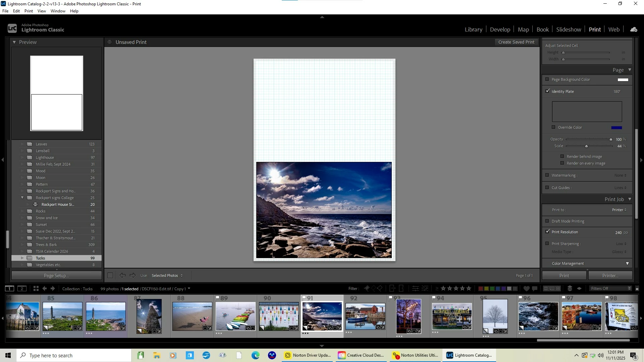The height and width of the screenshot is (362, 644).
Task: Go back to the previous source in the filmstrip
Action: pyautogui.click(x=45, y=289)
